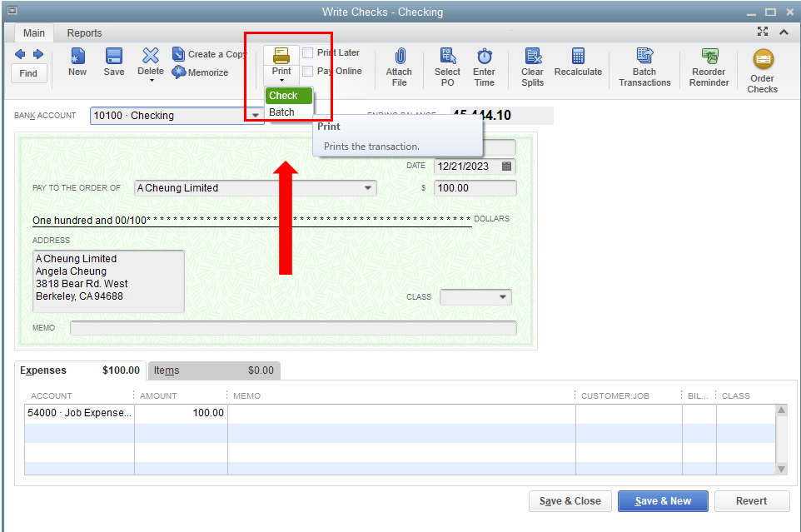Screen dimensions: 801x532
Task: Open the window system menu icon
Action: click(x=12, y=11)
